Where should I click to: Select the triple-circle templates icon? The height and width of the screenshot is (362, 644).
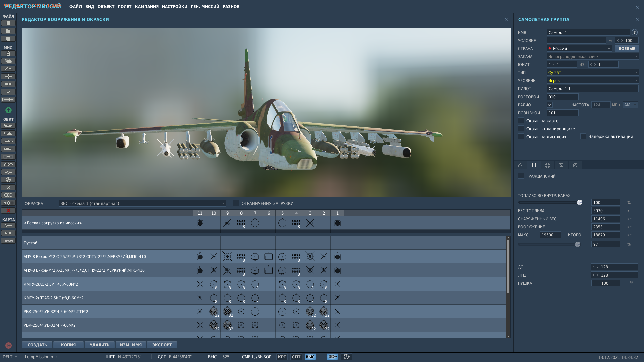coord(8,195)
